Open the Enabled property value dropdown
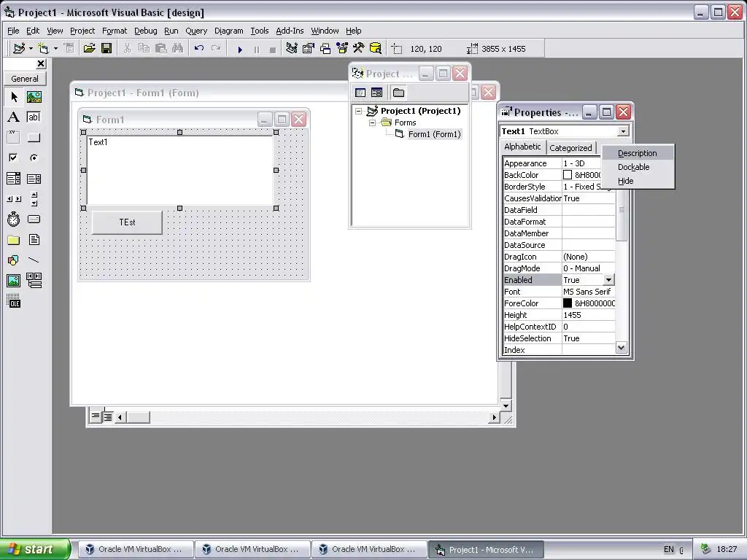Image resolution: width=747 pixels, height=560 pixels. [x=609, y=280]
